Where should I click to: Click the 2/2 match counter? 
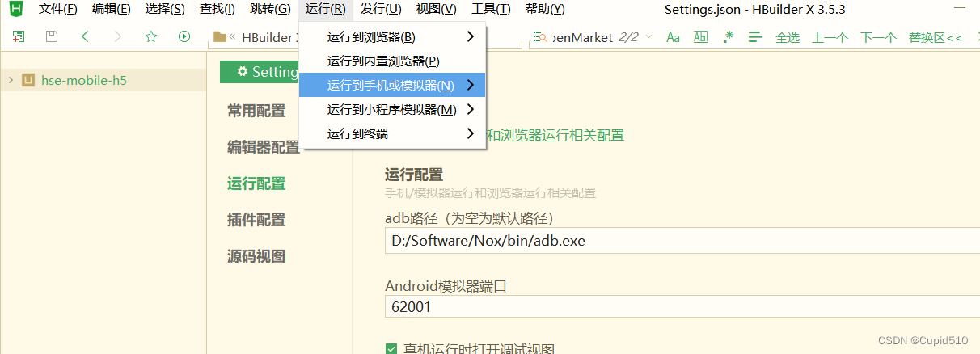tap(628, 37)
